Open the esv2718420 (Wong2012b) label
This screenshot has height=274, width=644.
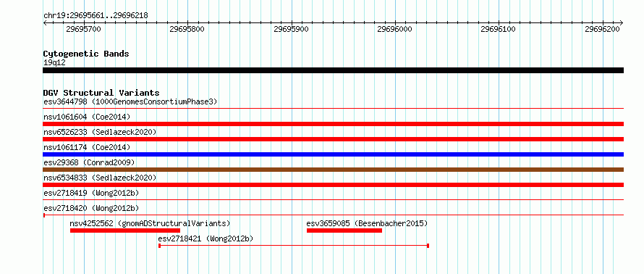tap(91, 208)
